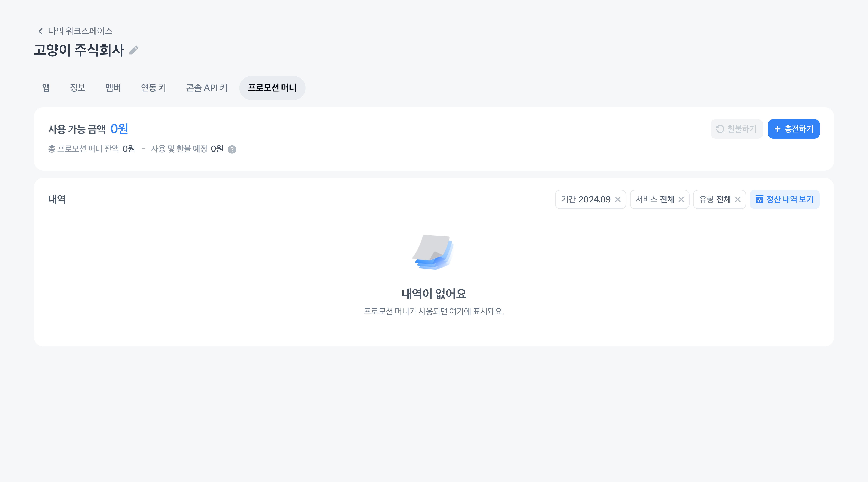The image size is (868, 482).
Task: Click the back chevron next to 나의 워크스페이스
Action: click(41, 31)
